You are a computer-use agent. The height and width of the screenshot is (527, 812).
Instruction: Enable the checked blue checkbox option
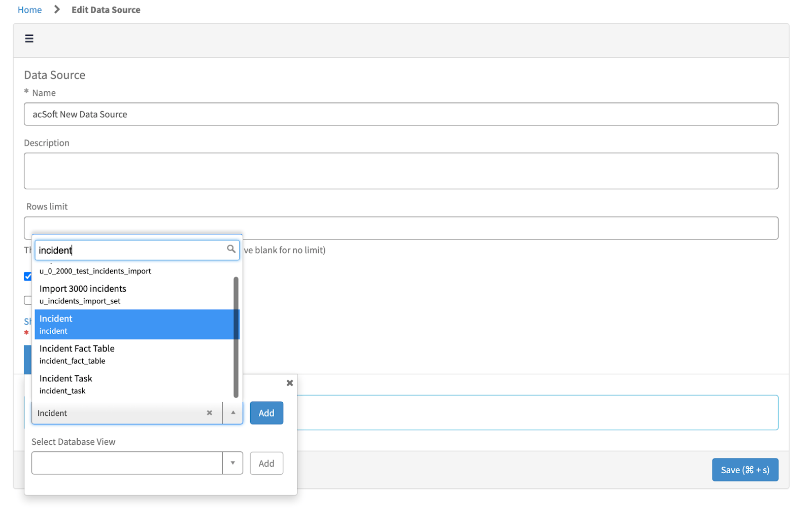pos(28,276)
